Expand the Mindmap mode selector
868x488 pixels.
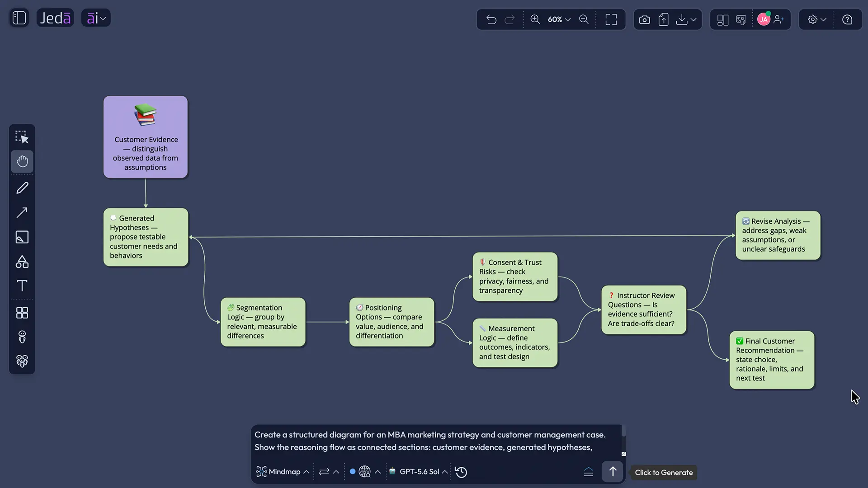283,472
